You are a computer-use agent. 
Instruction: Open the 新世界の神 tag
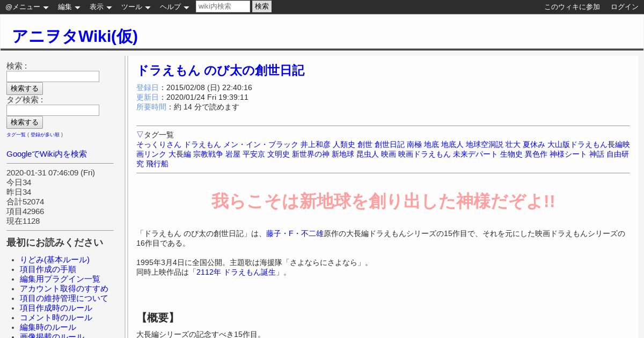coord(311,155)
